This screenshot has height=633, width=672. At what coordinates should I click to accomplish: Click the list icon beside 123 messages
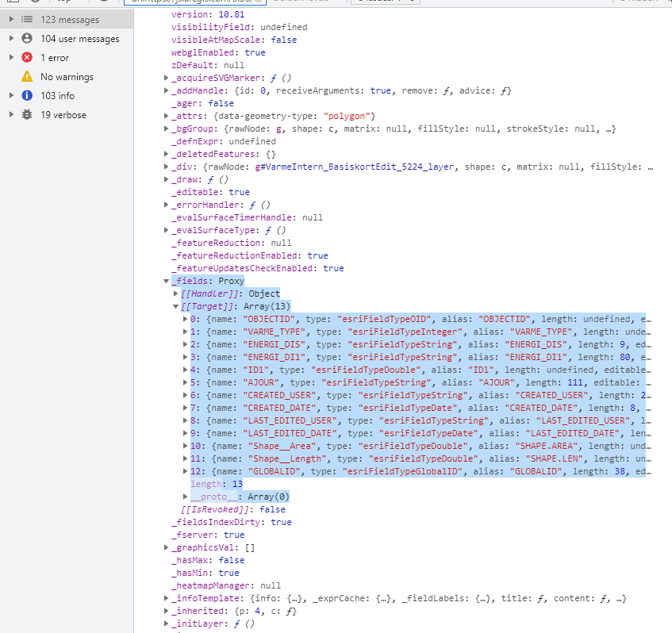click(26, 19)
